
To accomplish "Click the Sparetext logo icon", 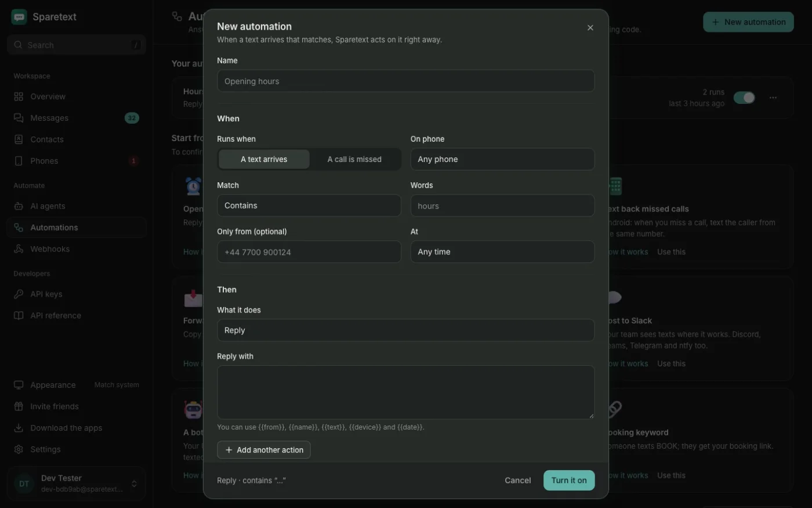I will [x=19, y=17].
